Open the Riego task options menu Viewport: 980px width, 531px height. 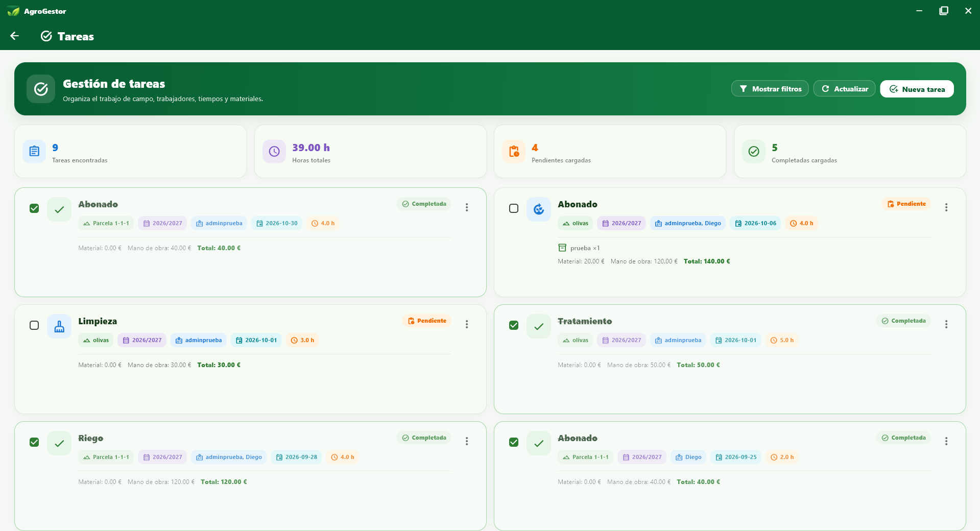[467, 441]
